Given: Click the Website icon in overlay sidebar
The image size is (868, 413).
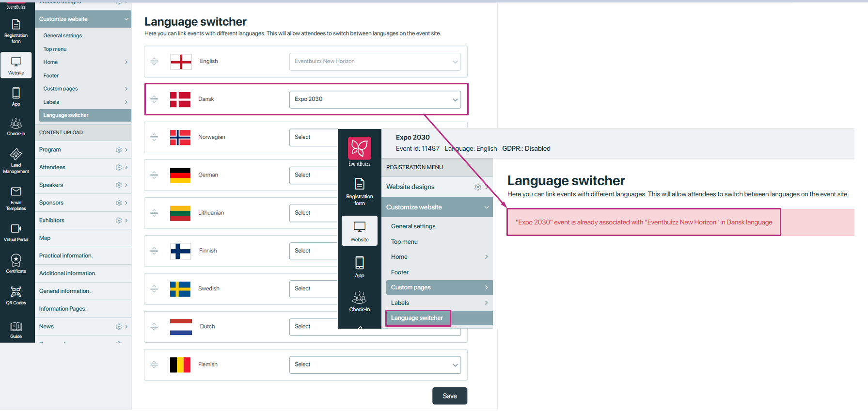Looking at the screenshot, I should pos(360,231).
